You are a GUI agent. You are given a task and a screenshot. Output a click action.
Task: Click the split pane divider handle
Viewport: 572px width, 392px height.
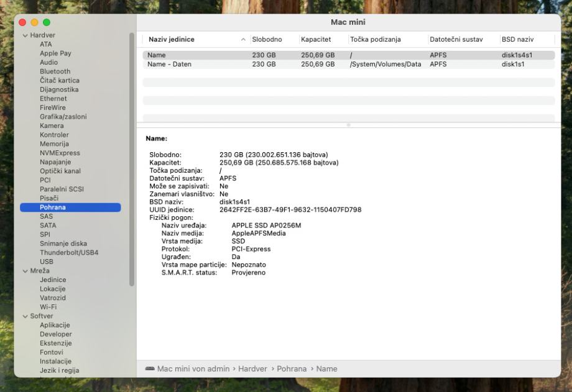pos(348,125)
